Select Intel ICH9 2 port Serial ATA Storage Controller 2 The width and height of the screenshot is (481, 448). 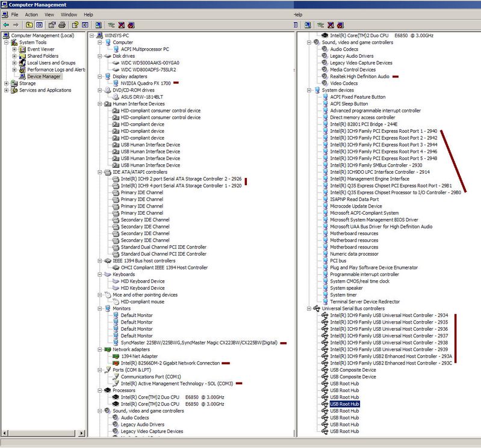click(x=181, y=179)
